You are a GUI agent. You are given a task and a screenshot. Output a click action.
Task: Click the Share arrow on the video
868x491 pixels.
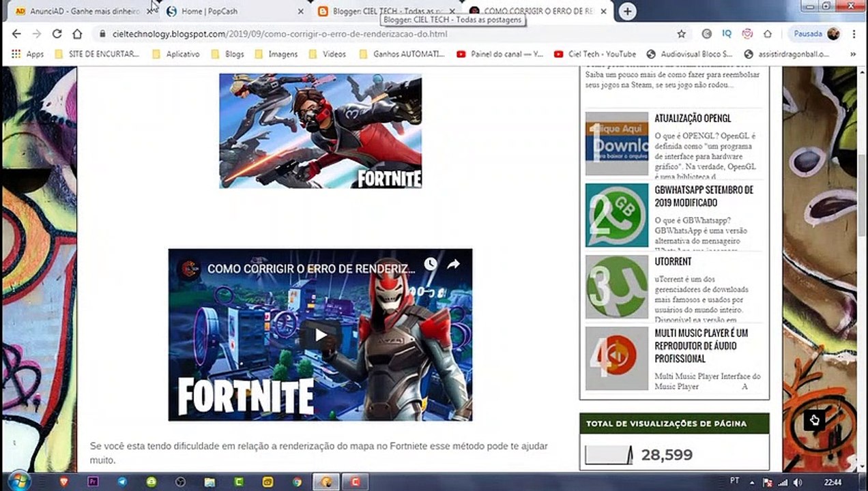pos(453,265)
